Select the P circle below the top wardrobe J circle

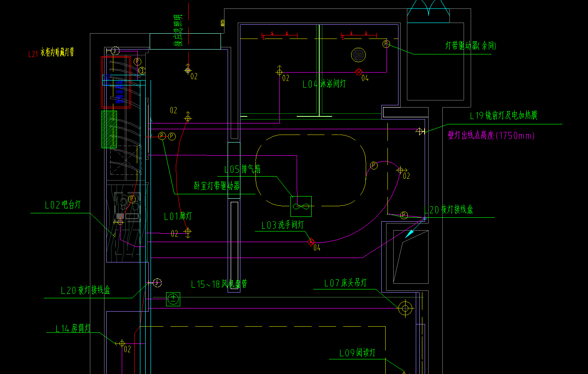pos(137,61)
